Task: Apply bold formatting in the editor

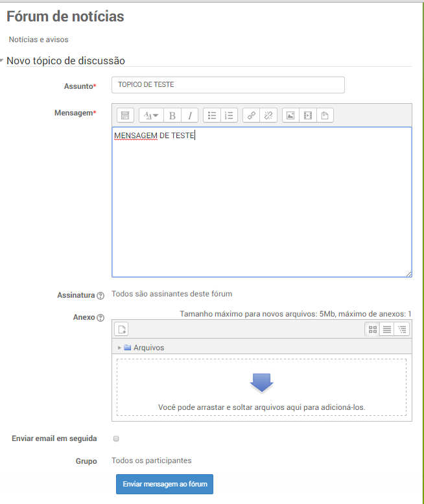Action: coord(172,115)
